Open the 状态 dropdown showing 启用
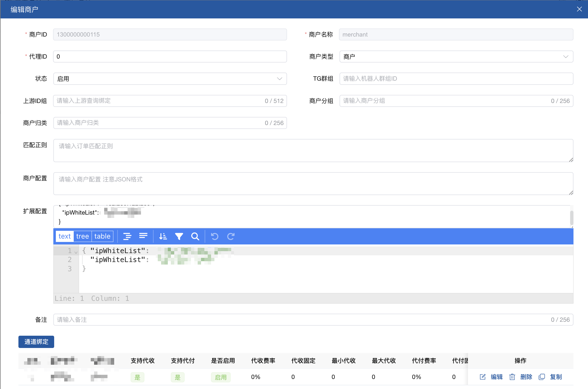The image size is (588, 389). point(170,79)
